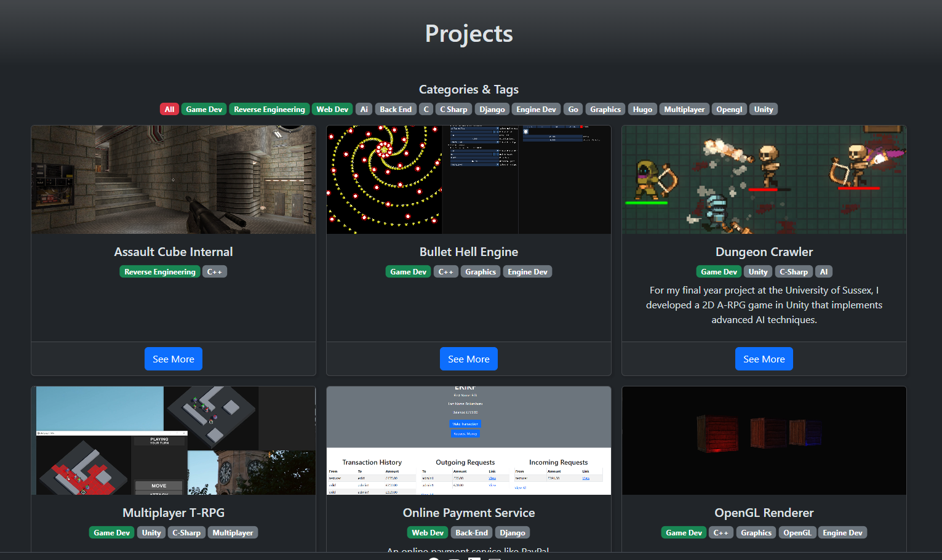Screen dimensions: 942x560
Task: Click Game Dev tag on OpenGL Renderer card
Action: (x=684, y=532)
